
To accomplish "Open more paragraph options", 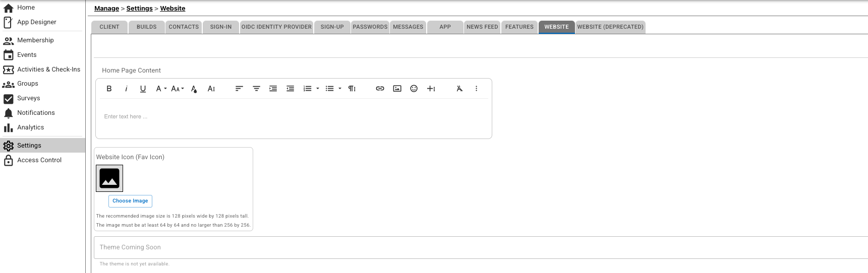I will click(352, 89).
